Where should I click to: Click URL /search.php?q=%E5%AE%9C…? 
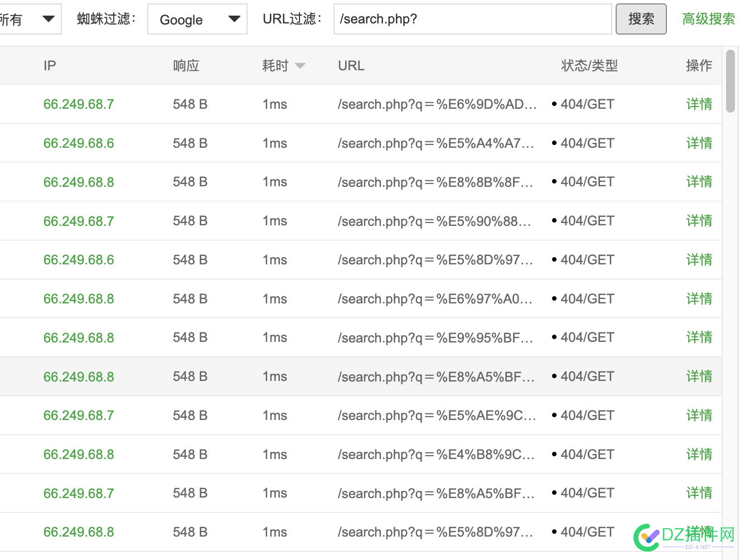click(x=437, y=416)
